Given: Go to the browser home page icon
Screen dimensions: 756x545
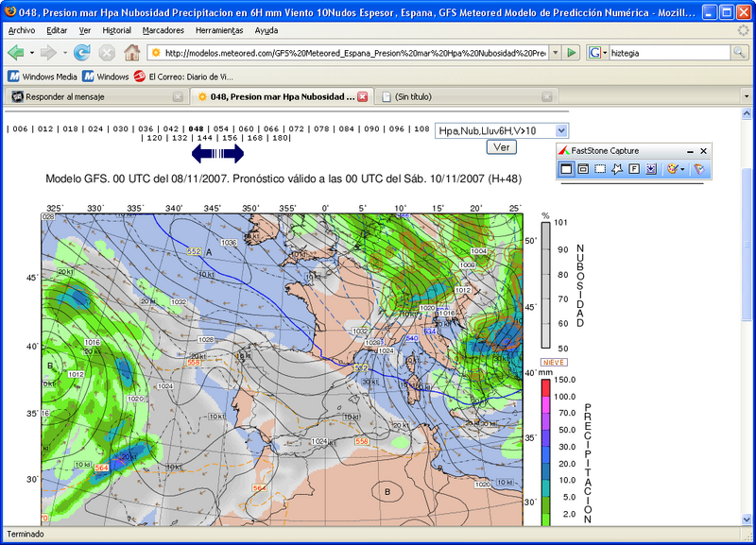Looking at the screenshot, I should tap(132, 53).
